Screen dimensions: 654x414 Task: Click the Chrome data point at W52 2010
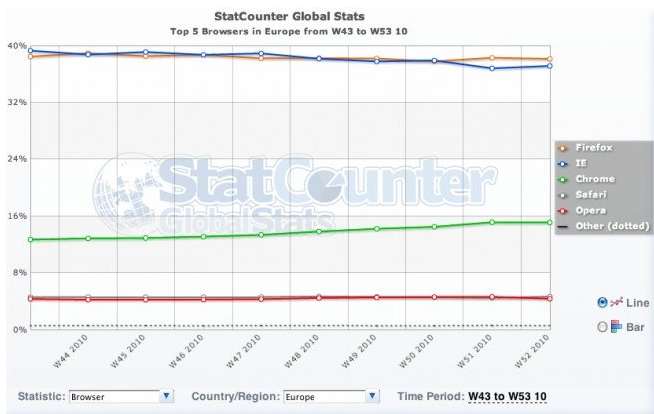(549, 222)
